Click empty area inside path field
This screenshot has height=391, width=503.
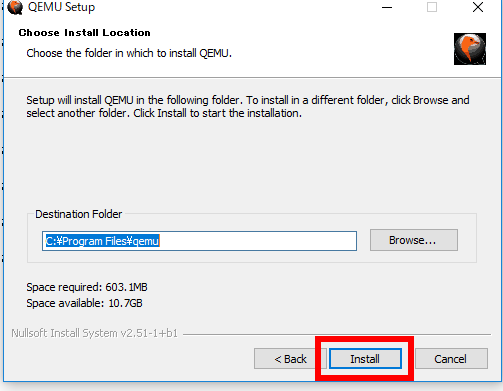(257, 241)
